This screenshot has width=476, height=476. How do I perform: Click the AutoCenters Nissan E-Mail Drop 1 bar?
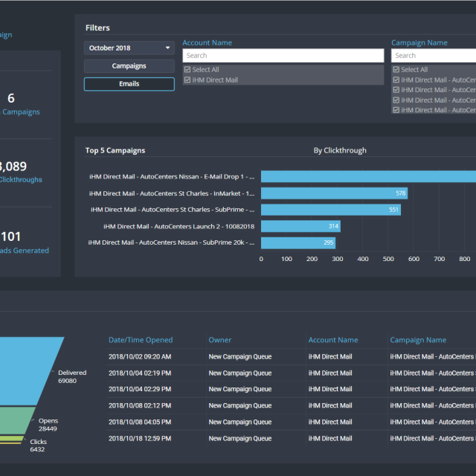click(369, 176)
